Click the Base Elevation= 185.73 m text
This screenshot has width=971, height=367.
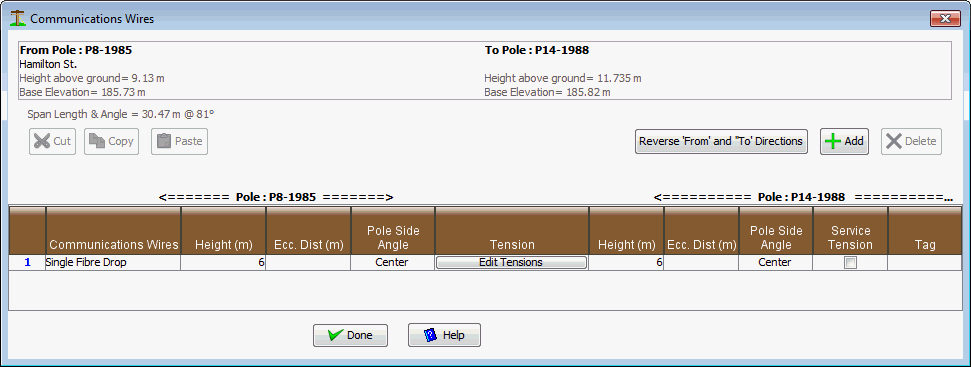point(82,92)
